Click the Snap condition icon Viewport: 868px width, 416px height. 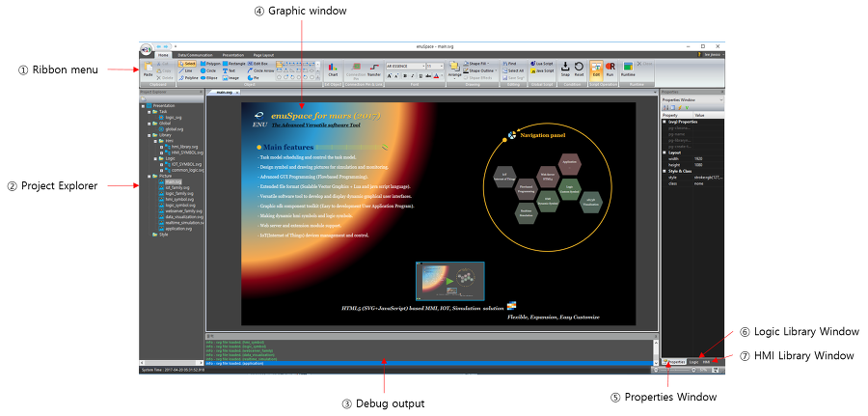pyautogui.click(x=565, y=69)
